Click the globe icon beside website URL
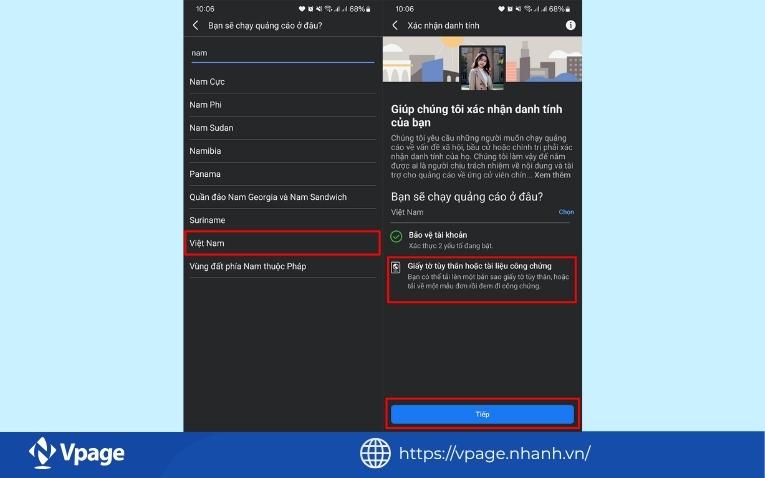Screen dimensions: 765x478 point(374,453)
